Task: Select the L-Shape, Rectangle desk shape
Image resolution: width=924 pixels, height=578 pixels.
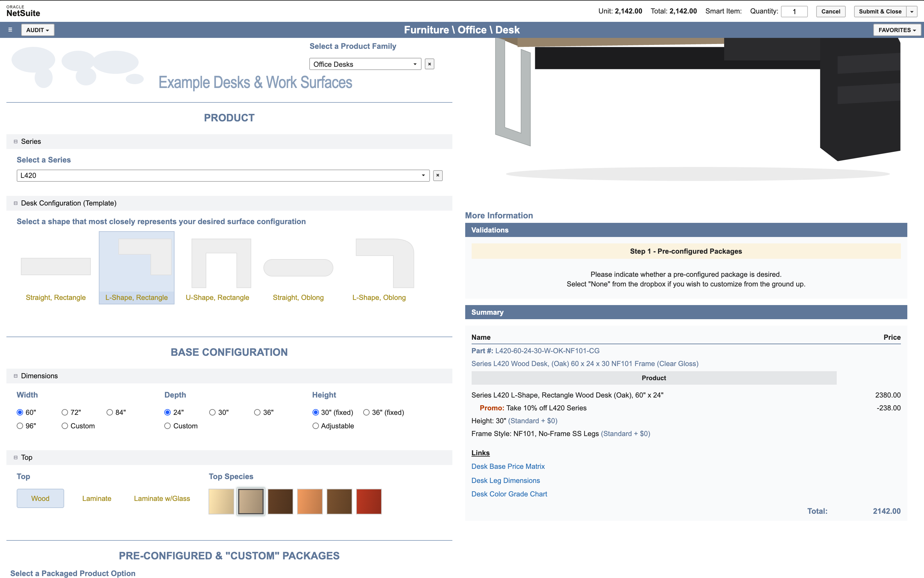Action: tap(137, 267)
